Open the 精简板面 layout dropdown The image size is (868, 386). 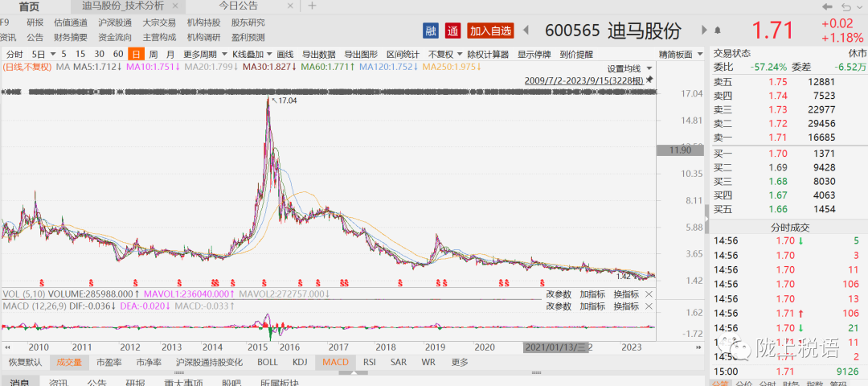[700, 54]
